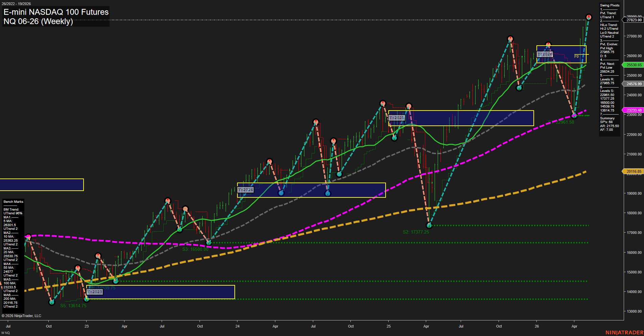The image size is (644, 336).
Task: Click the 26/2022 - 19/2026 date range
Action: coord(16,4)
